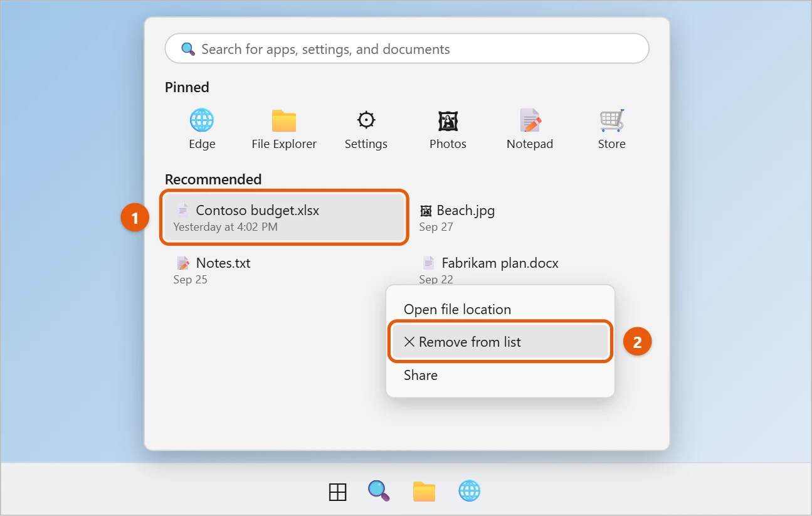This screenshot has height=516, width=812.
Task: Open the pinned Store app
Action: 611,129
